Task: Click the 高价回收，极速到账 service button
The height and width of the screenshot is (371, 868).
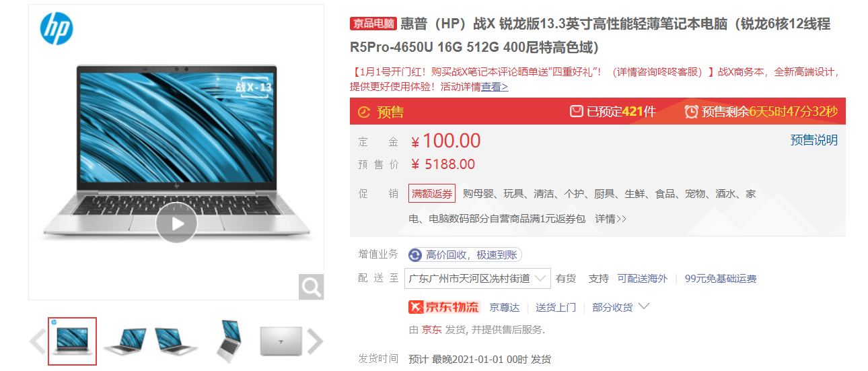Action: click(x=465, y=255)
